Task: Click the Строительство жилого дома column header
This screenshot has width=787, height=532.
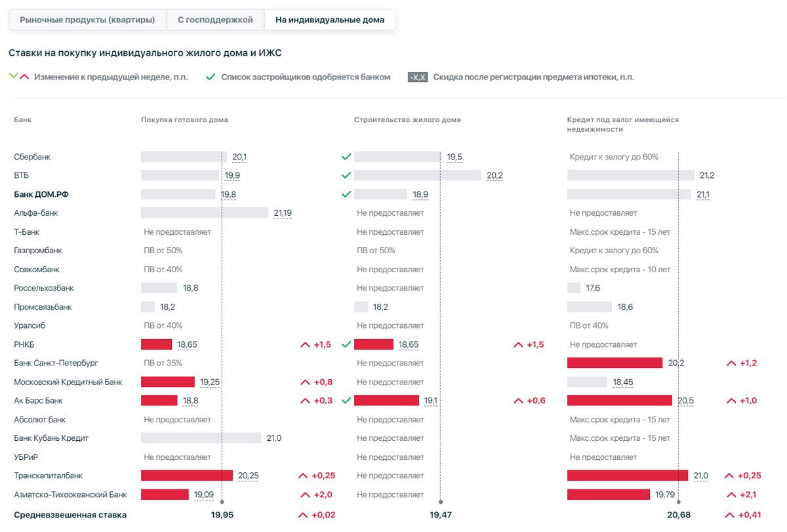Action: (x=407, y=120)
